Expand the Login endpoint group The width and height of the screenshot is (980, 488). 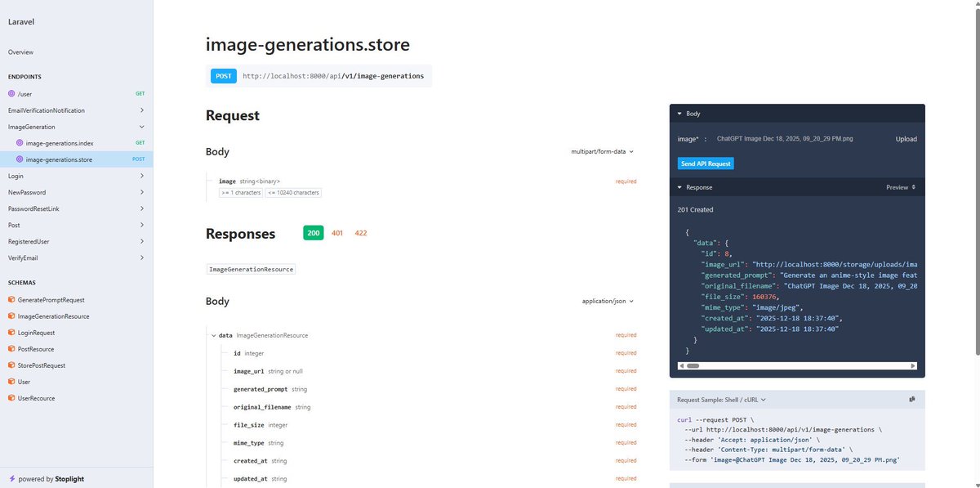click(142, 176)
